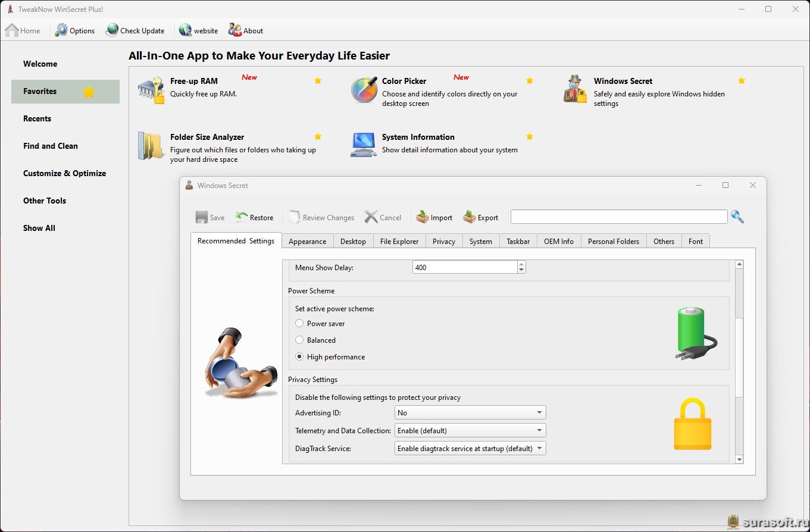Viewport: 810px width, 532px height.
Task: Click the settings vertical scrollbar thumb
Action: [x=739, y=357]
